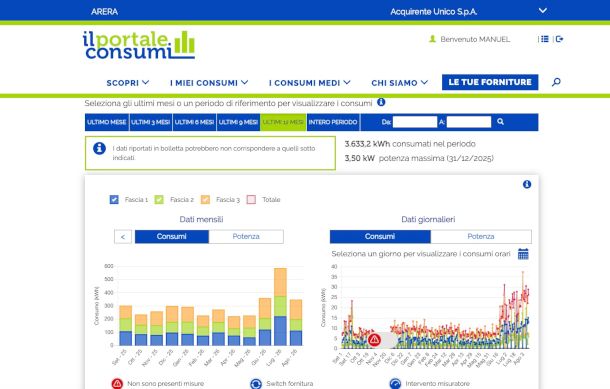610x389 pixels.
Task: Expand the I CONSUMI MEDI menu
Action: 310,83
